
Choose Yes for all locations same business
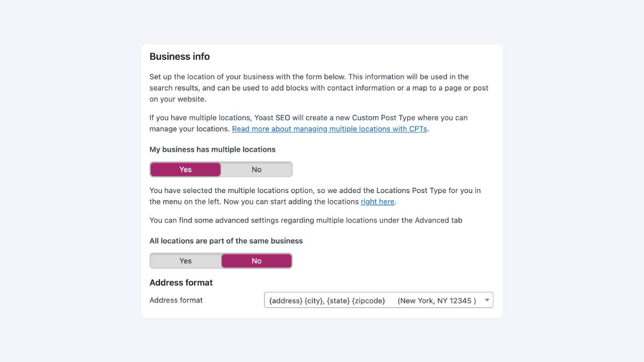point(186,261)
